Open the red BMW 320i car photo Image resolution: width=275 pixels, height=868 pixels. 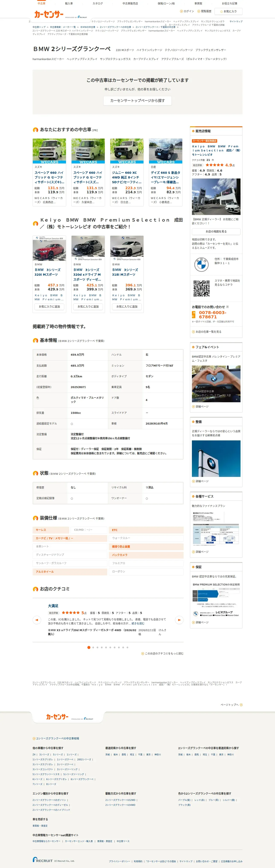pyautogui.click(x=49, y=248)
